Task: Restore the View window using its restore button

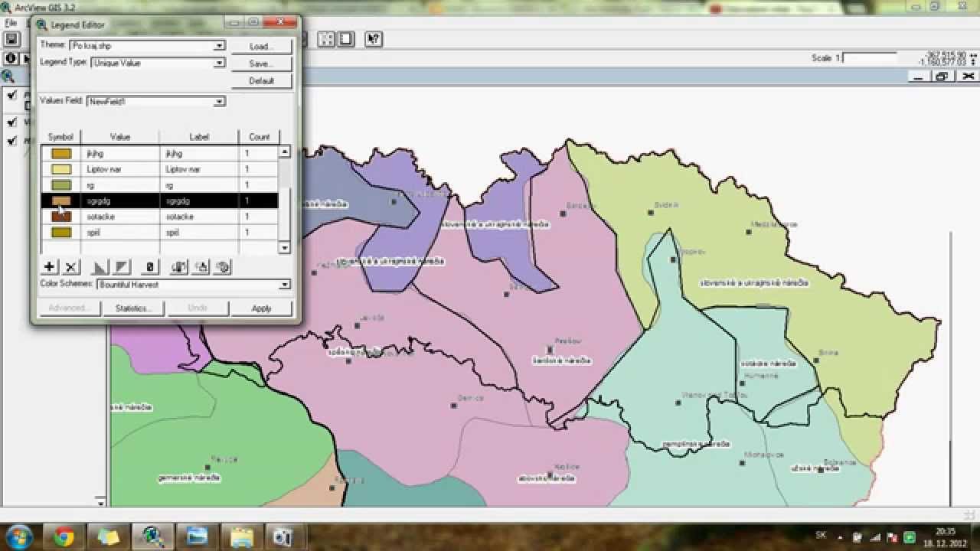Action: 942,76
